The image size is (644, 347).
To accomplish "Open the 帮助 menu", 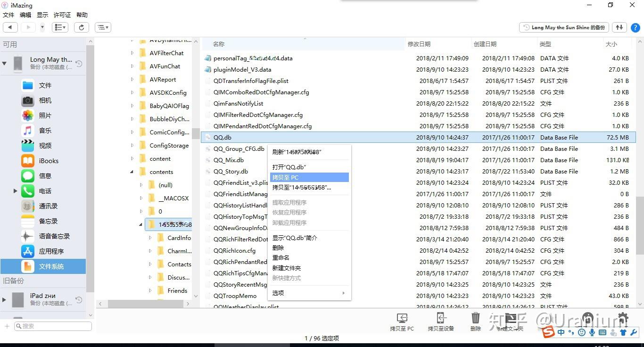I will (82, 15).
